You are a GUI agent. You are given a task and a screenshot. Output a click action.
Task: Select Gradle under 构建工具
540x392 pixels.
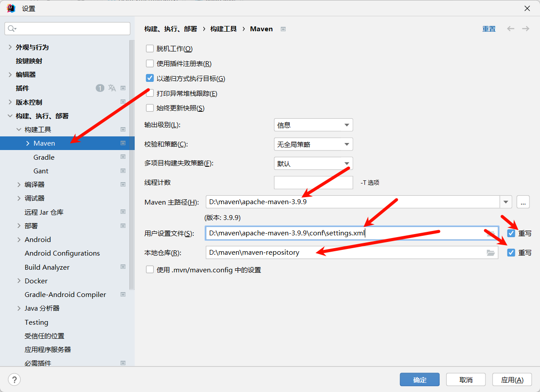tap(44, 157)
